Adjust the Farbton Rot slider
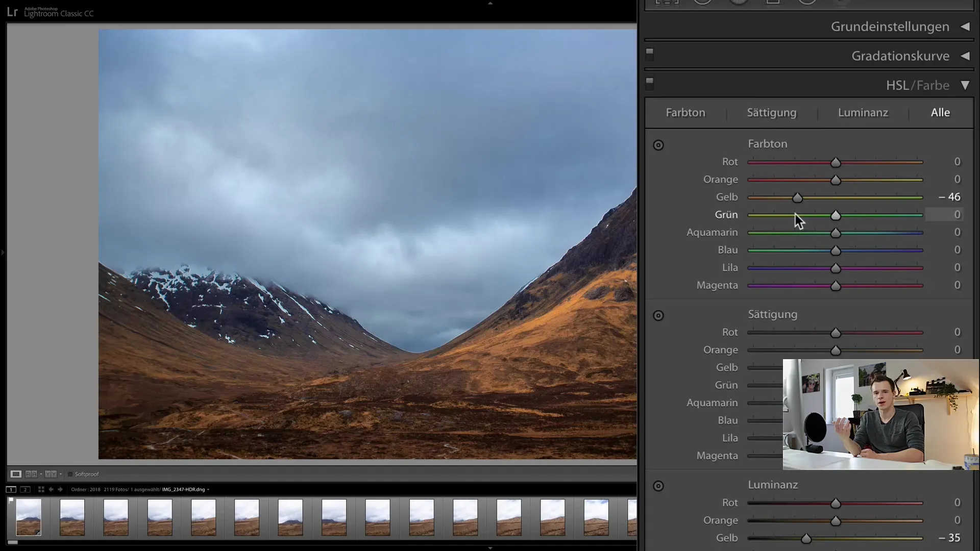 pos(836,163)
